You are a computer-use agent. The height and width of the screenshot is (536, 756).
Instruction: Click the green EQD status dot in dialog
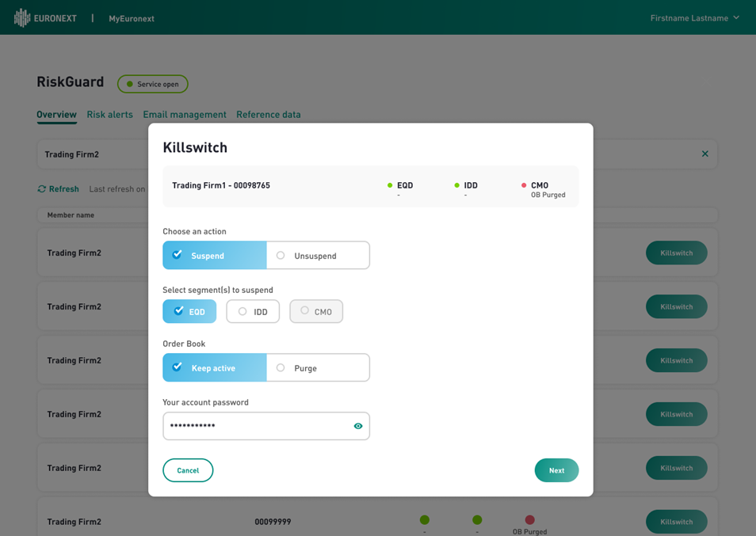390,185
